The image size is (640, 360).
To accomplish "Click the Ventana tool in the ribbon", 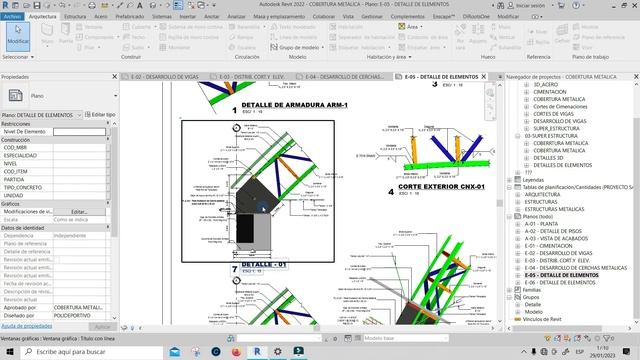I will point(90,27).
